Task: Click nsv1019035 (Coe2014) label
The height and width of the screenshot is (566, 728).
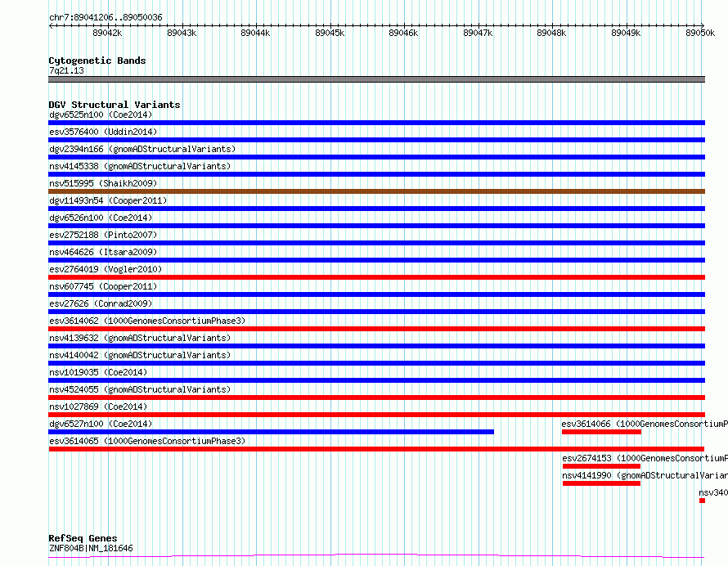Action: coord(98,372)
